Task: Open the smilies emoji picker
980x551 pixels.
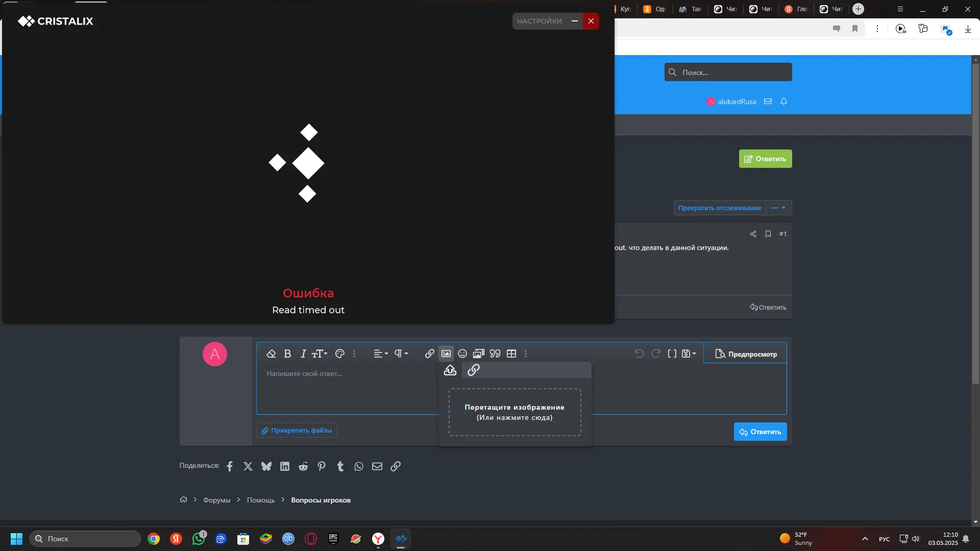Action: pos(462,354)
